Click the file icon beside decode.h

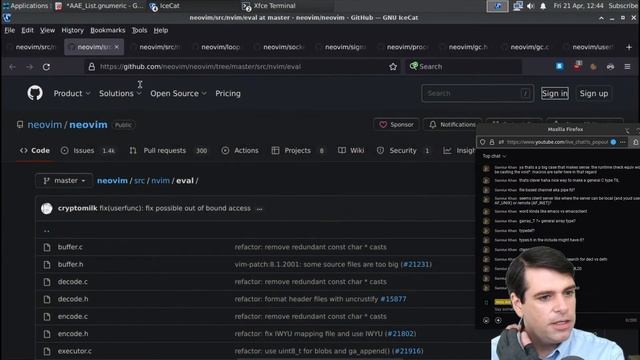point(47,299)
